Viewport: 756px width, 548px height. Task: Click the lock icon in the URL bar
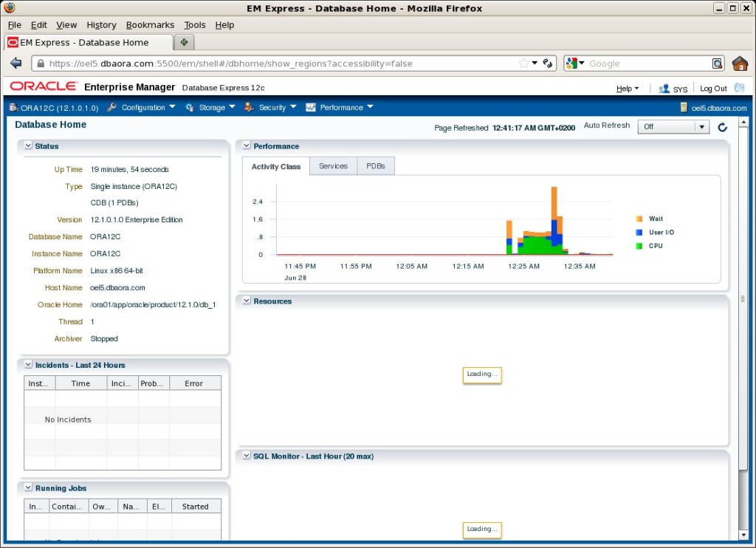pyautogui.click(x=41, y=64)
